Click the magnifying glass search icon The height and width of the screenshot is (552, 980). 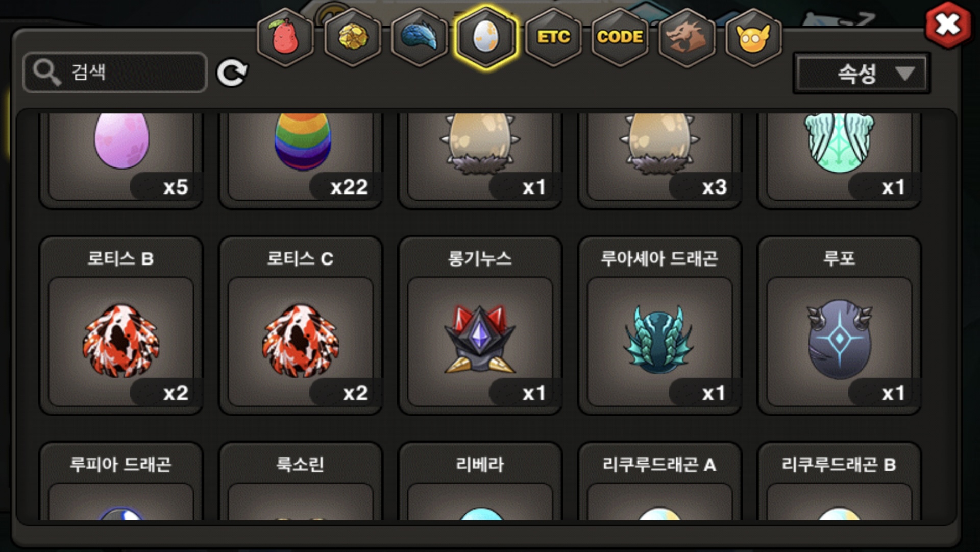tap(47, 72)
